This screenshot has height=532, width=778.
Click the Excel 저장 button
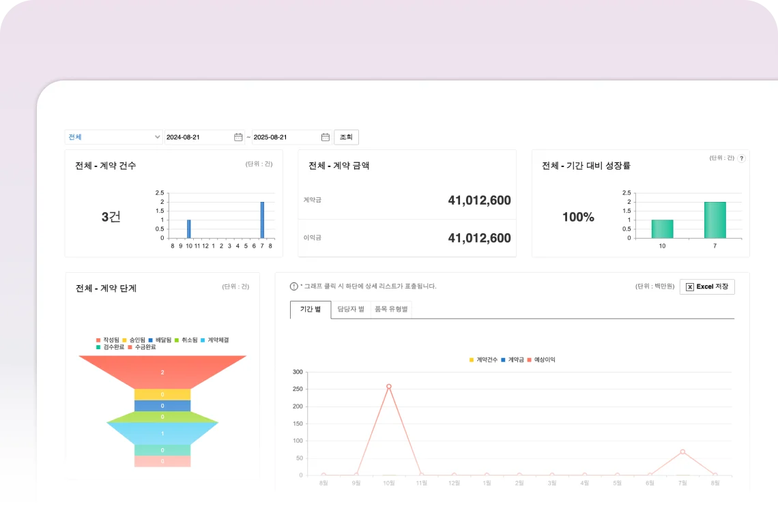707,286
